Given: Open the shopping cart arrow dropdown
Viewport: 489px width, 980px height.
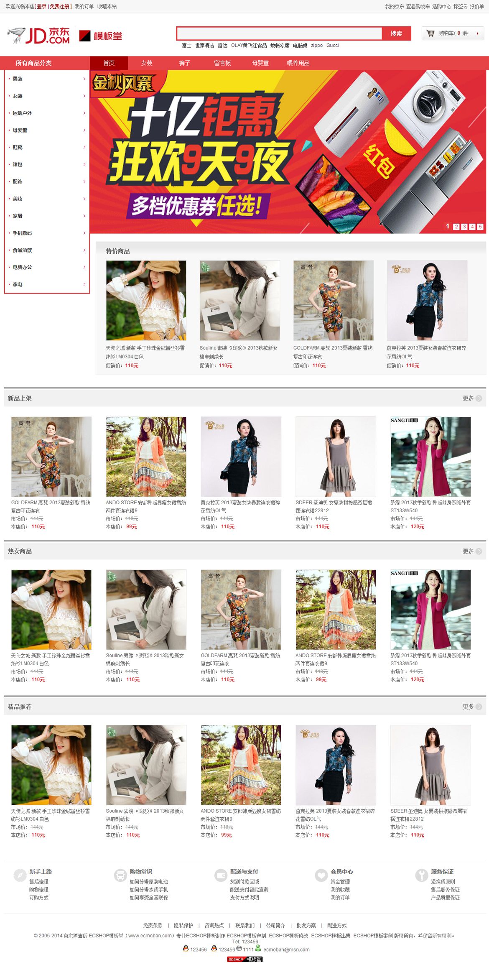Looking at the screenshot, I should (x=477, y=33).
